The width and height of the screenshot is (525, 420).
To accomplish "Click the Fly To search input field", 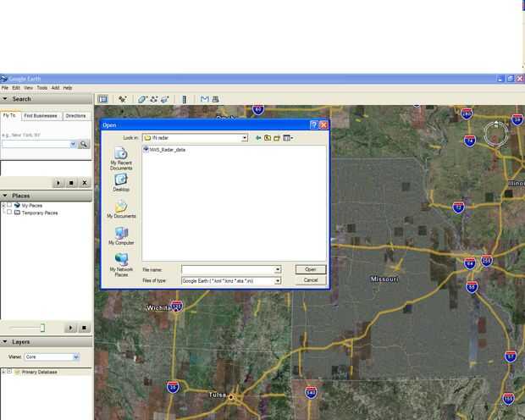I will (36, 144).
